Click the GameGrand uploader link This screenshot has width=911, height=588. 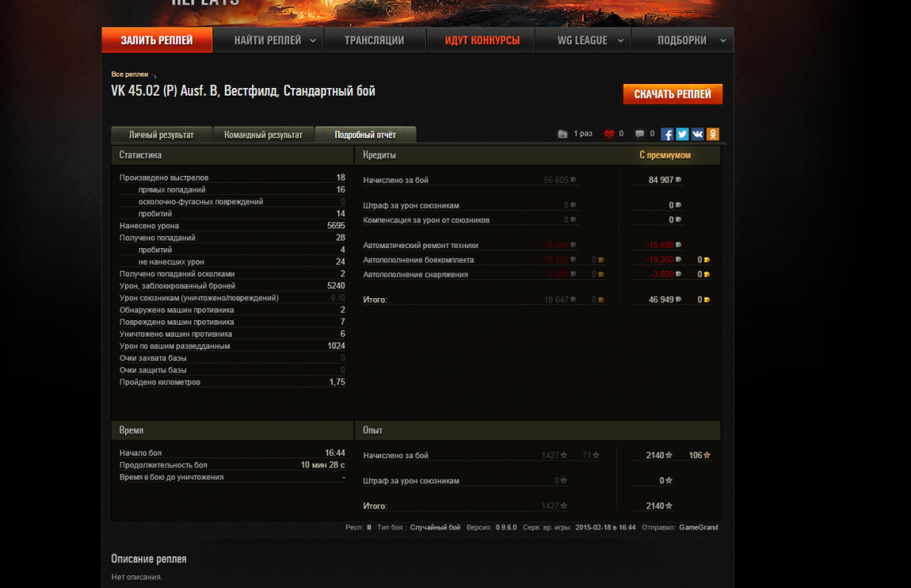pos(698,527)
